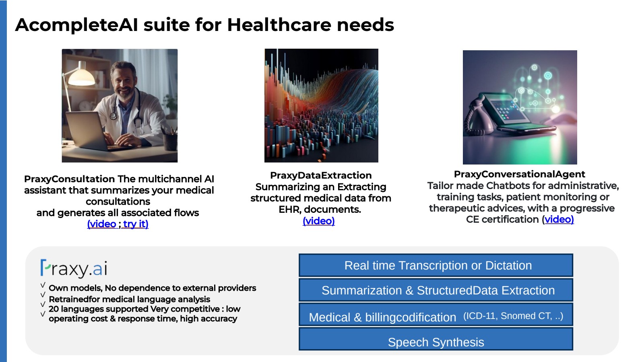The image size is (644, 362).
Task: Click the 'try it' link
Action: tap(134, 224)
